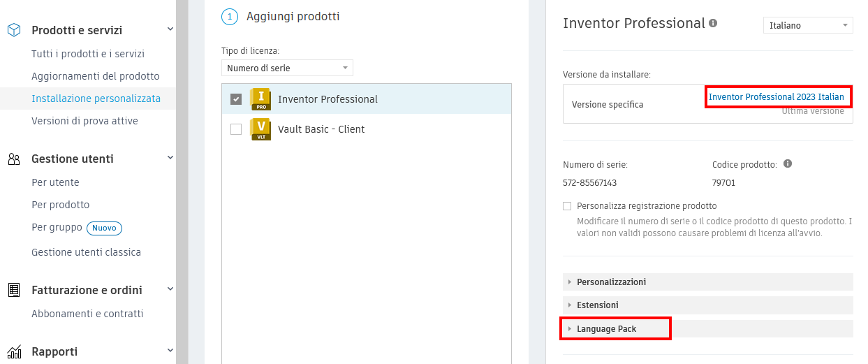
Task: Click Inventor Professional 2023 Italian version link
Action: pyautogui.click(x=776, y=96)
